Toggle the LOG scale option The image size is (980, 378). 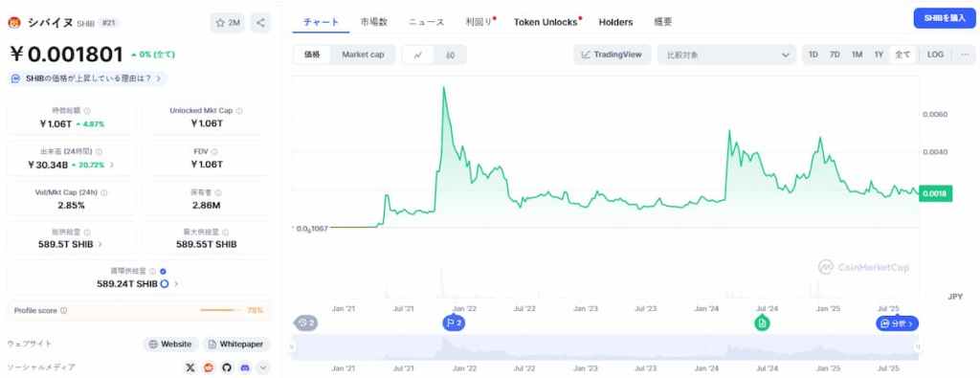(936, 55)
